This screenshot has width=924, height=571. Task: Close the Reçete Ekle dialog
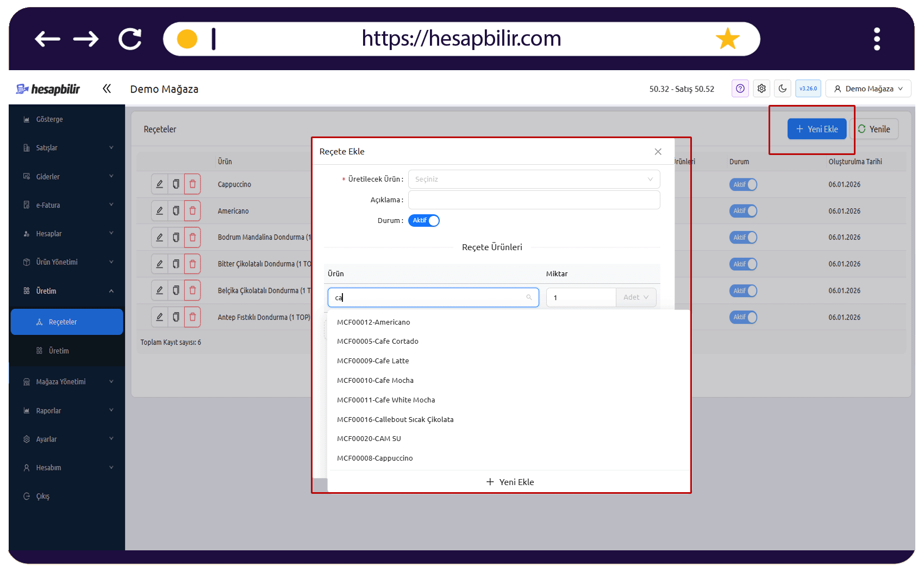pos(658,152)
